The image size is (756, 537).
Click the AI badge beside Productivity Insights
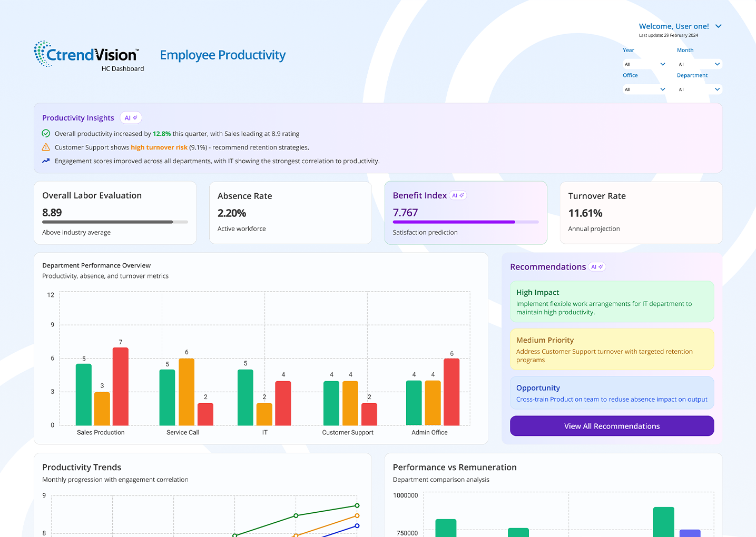[x=131, y=118]
